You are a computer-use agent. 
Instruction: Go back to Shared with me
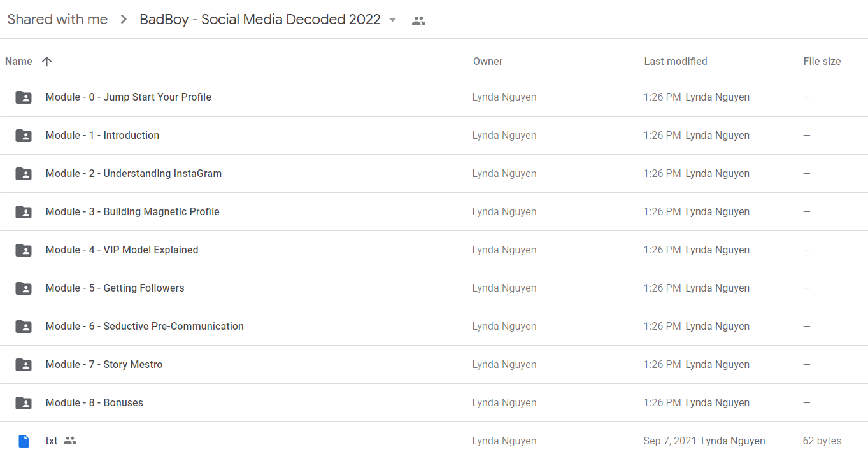pyautogui.click(x=57, y=20)
